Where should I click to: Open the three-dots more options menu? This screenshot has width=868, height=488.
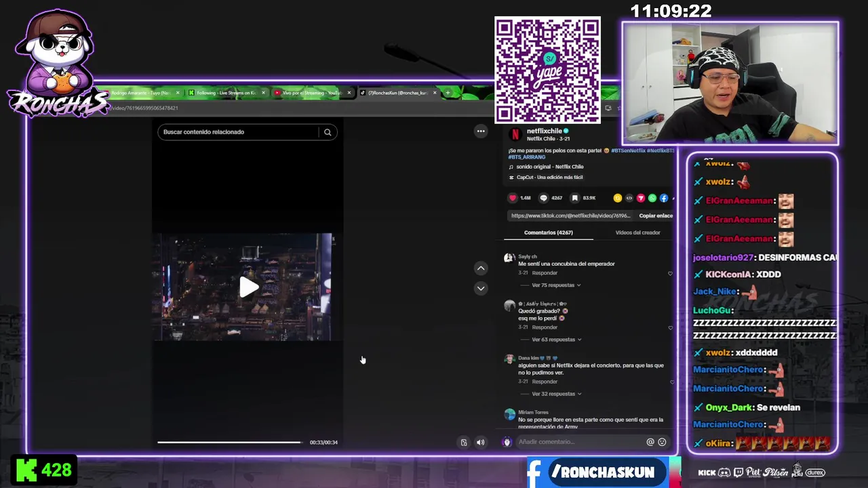481,131
